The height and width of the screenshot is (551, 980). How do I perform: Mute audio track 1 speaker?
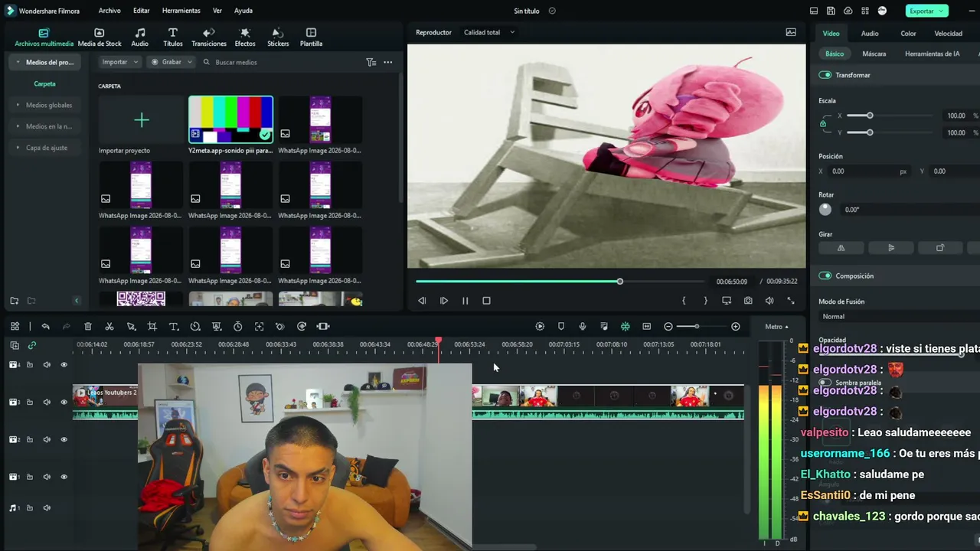(x=47, y=508)
